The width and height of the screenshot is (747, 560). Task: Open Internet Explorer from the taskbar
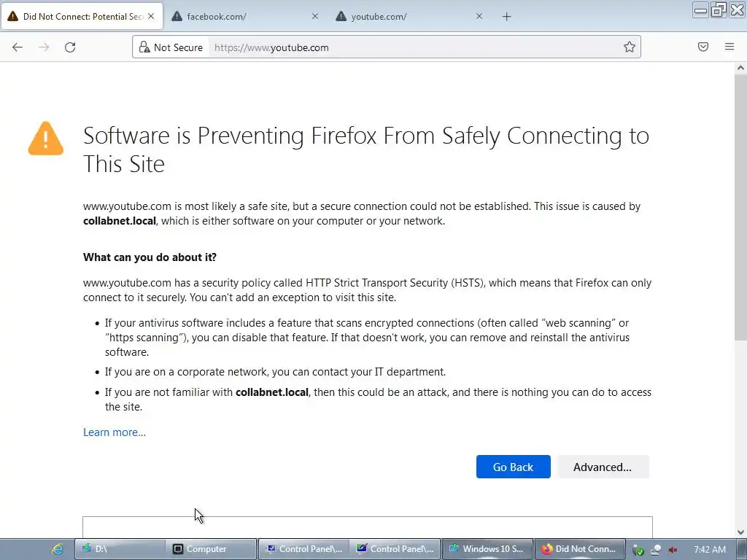(57, 549)
